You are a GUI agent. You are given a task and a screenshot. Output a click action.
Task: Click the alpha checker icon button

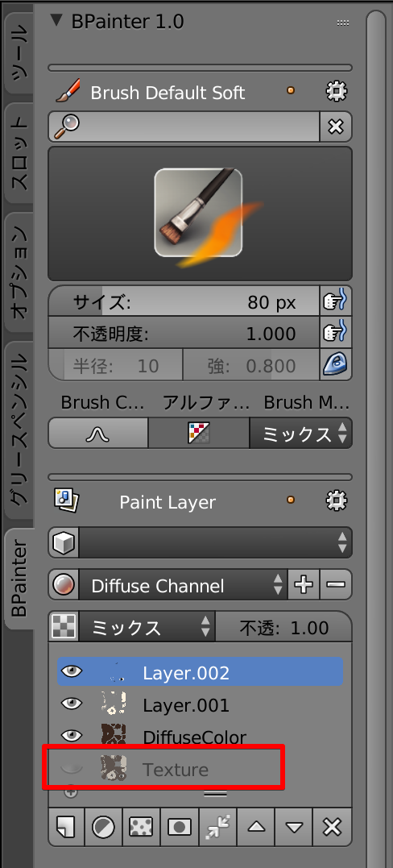199,433
